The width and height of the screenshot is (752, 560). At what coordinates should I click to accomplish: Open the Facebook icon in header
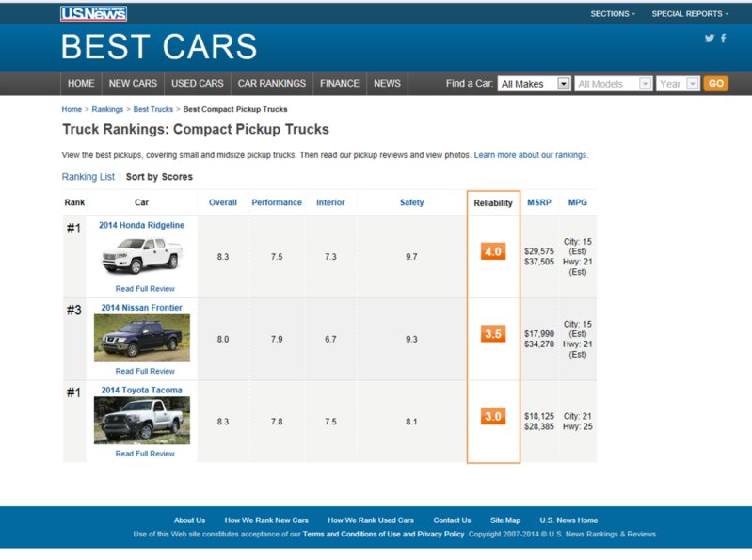tap(723, 39)
